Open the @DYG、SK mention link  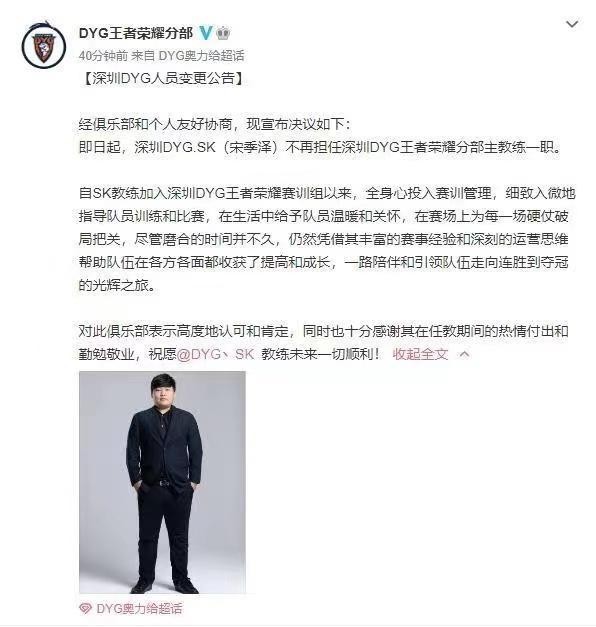215,354
